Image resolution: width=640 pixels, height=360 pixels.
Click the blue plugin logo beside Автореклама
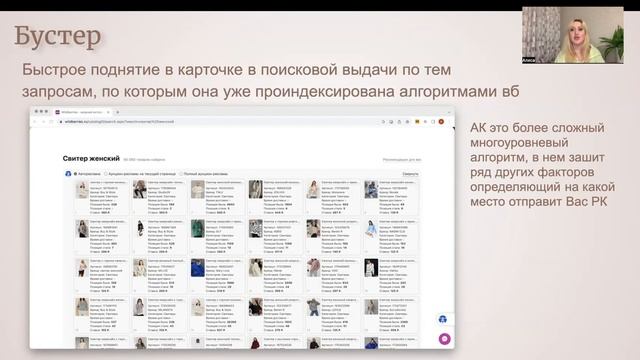click(68, 174)
